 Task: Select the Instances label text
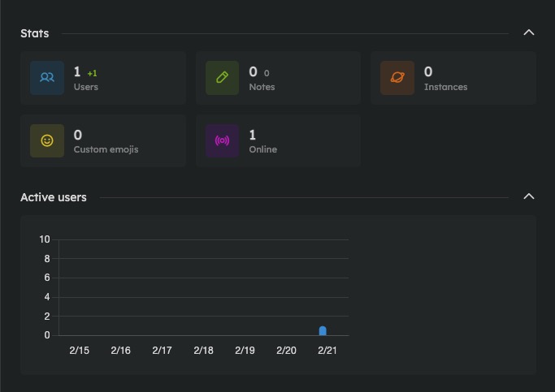445,87
